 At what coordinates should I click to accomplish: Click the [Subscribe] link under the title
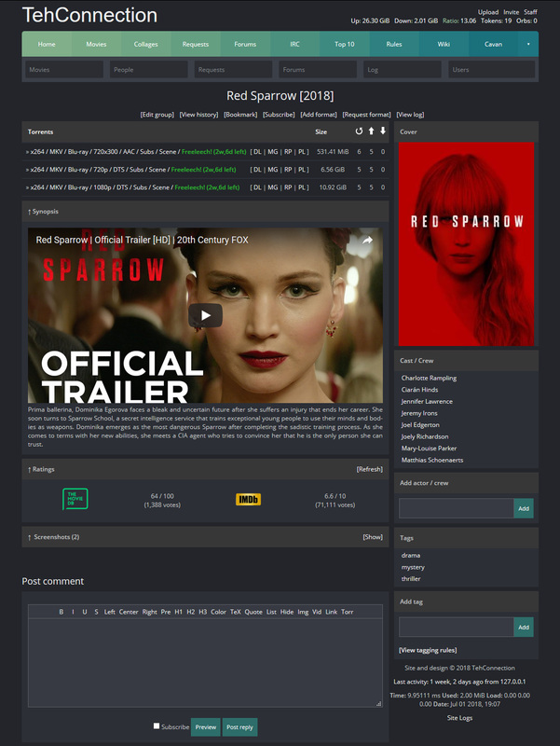coord(279,115)
